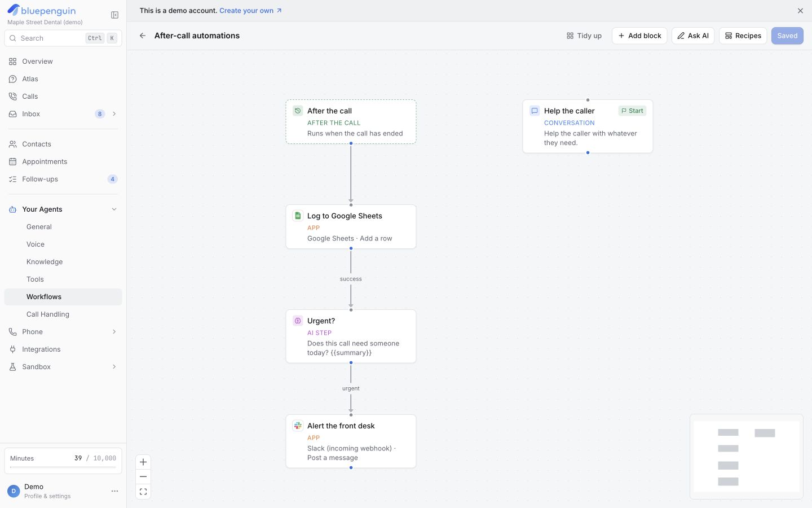Follow the Create your own link
The height and width of the screenshot is (508, 812).
pos(250,11)
